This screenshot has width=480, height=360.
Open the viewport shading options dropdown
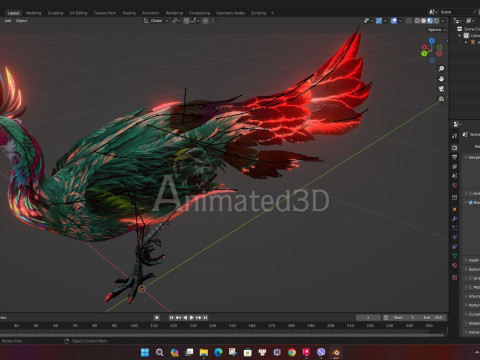tap(443, 21)
